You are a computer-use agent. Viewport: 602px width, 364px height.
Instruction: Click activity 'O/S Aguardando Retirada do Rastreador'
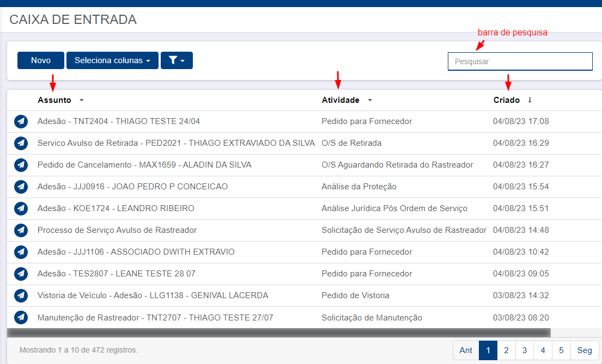pyautogui.click(x=397, y=165)
